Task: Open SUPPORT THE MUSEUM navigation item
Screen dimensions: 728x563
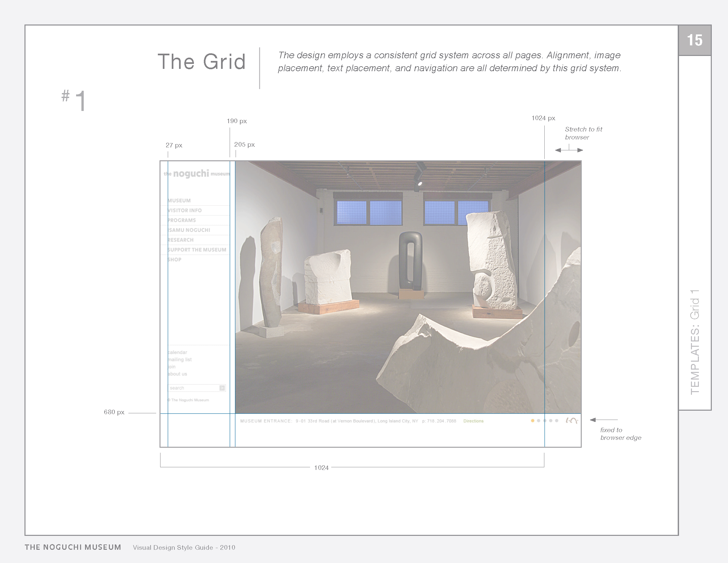Action: coord(197,250)
